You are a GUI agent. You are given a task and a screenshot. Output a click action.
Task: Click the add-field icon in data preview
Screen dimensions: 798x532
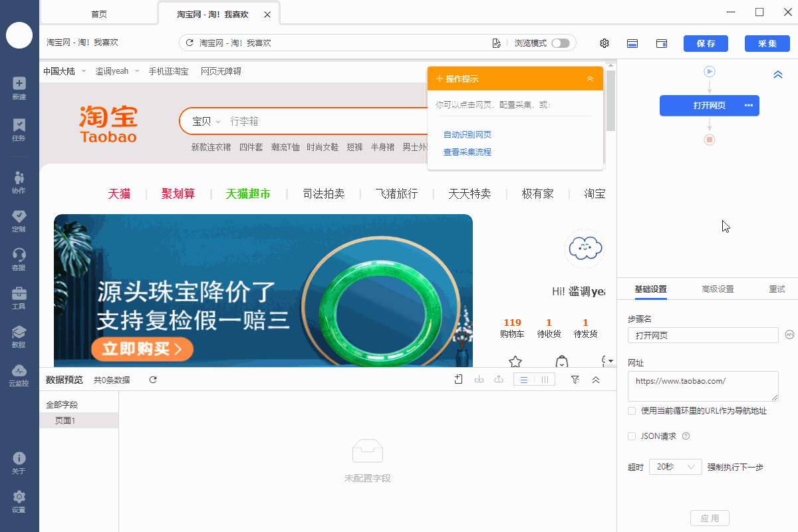[459, 380]
